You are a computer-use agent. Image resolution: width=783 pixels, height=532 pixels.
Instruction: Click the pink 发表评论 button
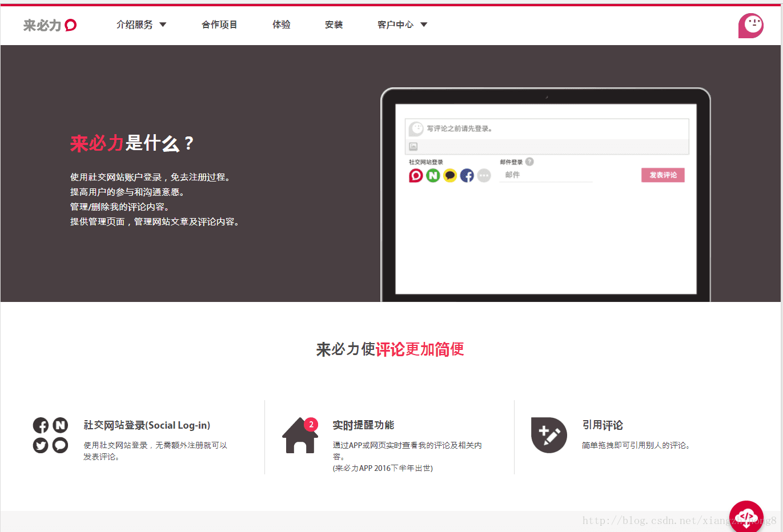(x=663, y=175)
